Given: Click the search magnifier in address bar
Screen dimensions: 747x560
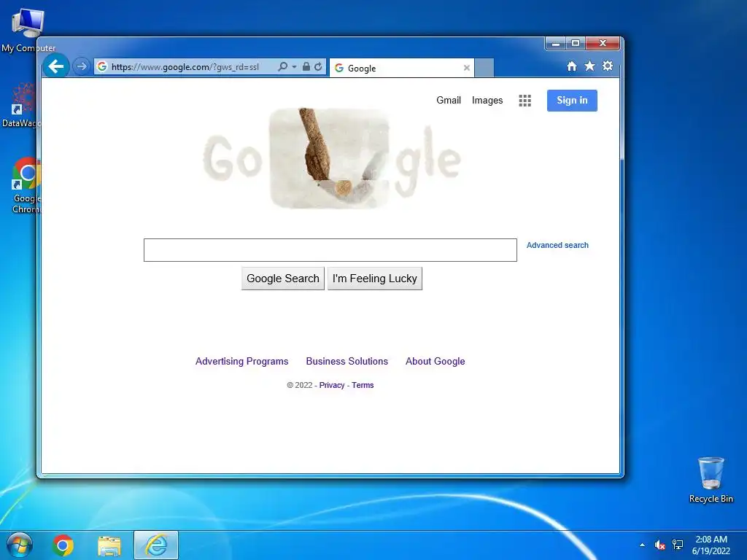Looking at the screenshot, I should click(282, 66).
